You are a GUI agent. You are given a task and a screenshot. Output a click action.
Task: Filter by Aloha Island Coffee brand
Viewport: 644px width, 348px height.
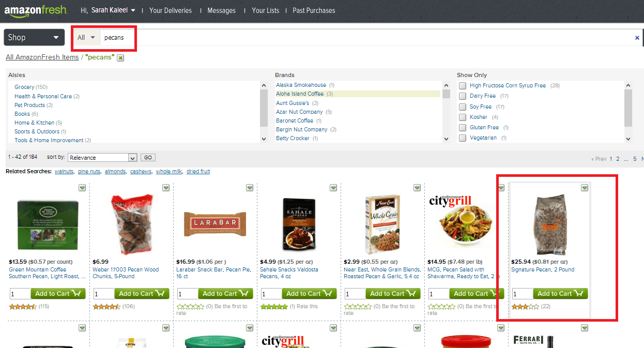point(300,94)
